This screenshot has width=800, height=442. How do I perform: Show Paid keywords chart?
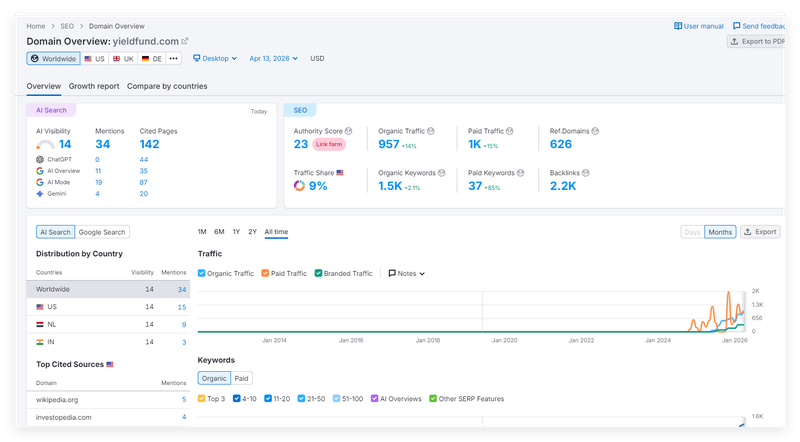(x=241, y=379)
